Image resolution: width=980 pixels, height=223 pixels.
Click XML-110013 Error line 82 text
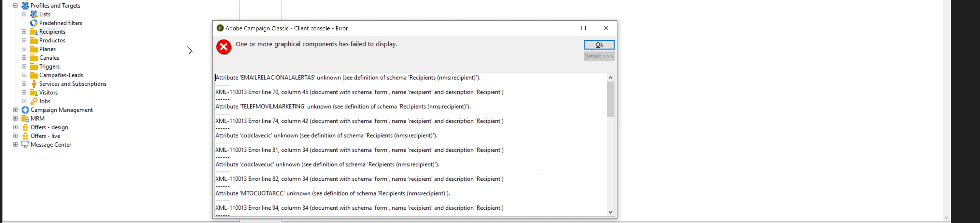(360, 179)
